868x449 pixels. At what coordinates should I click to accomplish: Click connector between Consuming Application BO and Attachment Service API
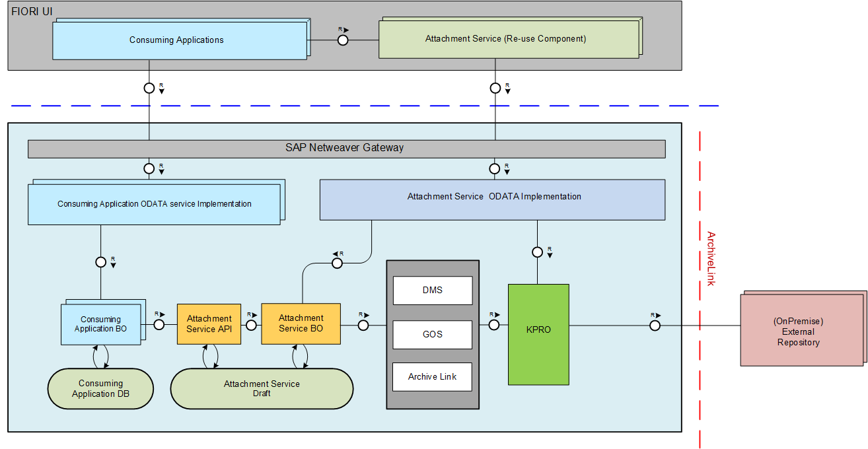coord(159,325)
